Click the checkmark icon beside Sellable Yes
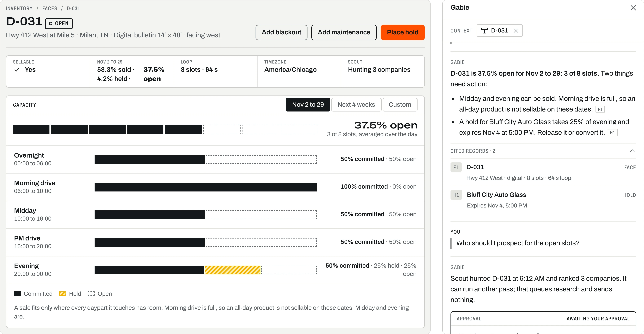The image size is (644, 334). point(17,69)
